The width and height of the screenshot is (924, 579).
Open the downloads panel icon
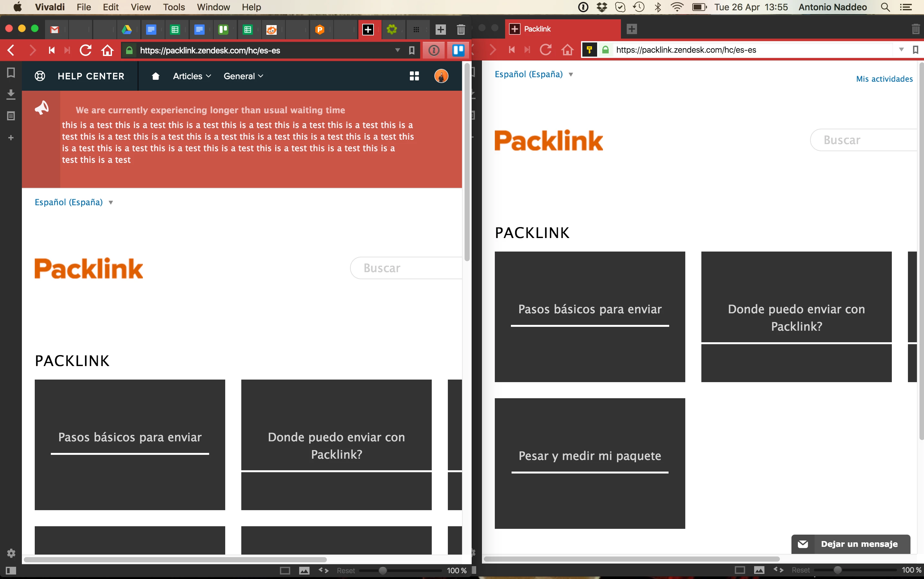pyautogui.click(x=11, y=94)
